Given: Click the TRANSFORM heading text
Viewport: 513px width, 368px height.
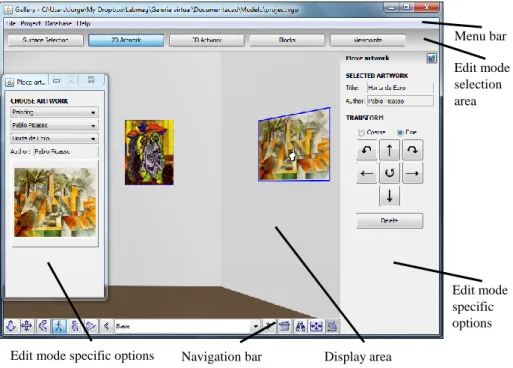Looking at the screenshot, I should 364,118.
